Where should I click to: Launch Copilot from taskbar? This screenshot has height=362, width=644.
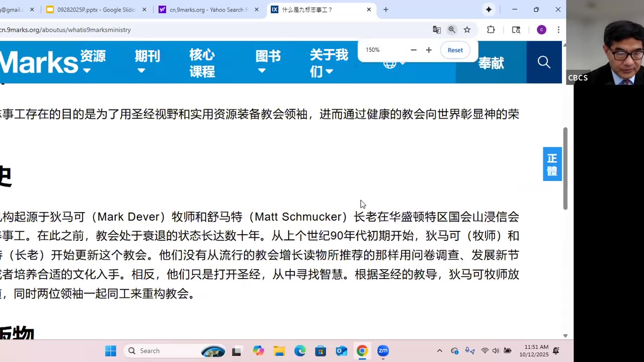point(258,351)
